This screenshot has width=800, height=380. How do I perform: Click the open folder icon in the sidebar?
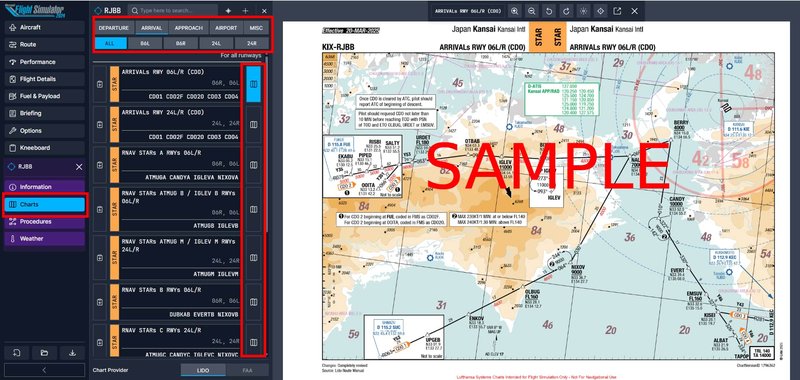pyautogui.click(x=44, y=352)
